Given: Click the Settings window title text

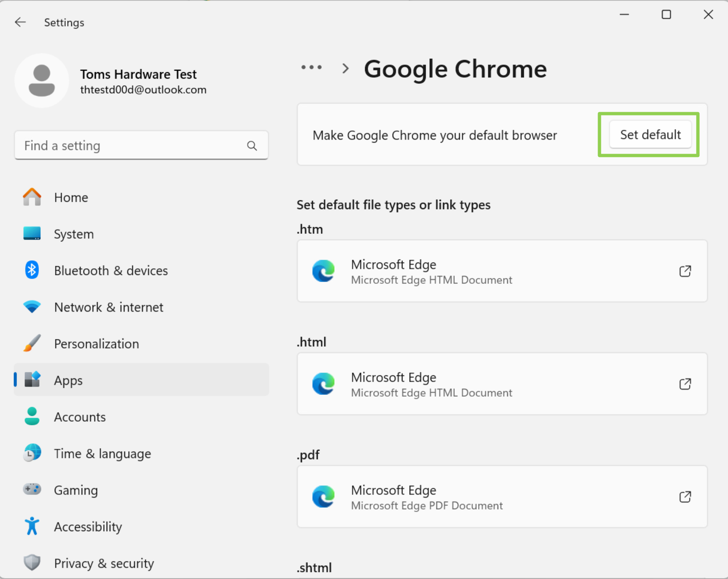Looking at the screenshot, I should pyautogui.click(x=64, y=23).
